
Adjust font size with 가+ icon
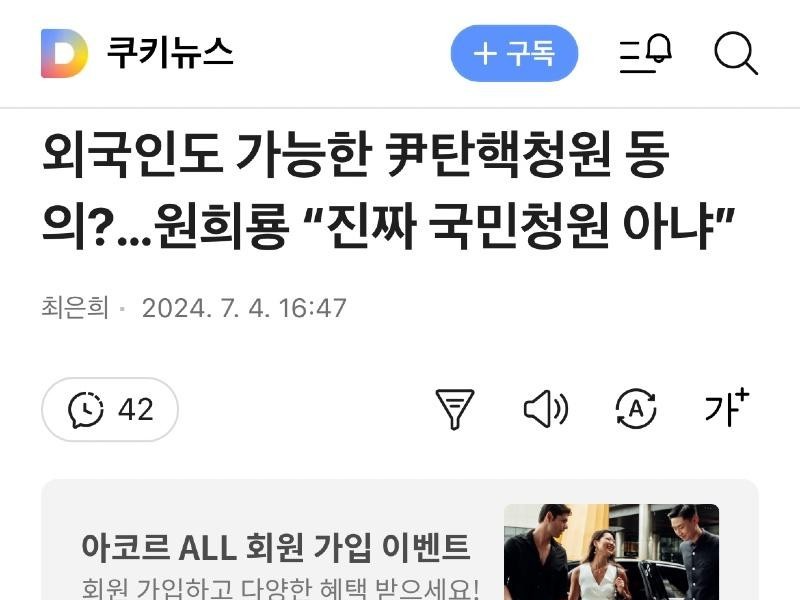tap(727, 408)
